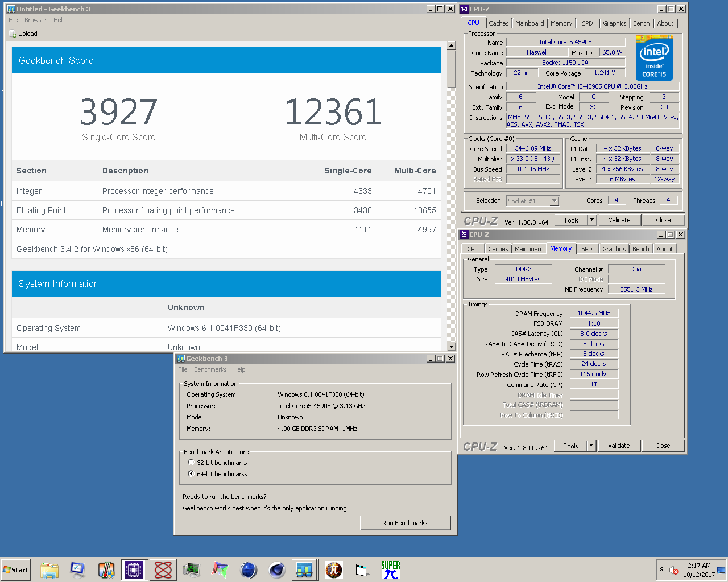Click Close button in the CPU tab CPU-Z window
The height and width of the screenshot is (582, 728).
coord(663,220)
